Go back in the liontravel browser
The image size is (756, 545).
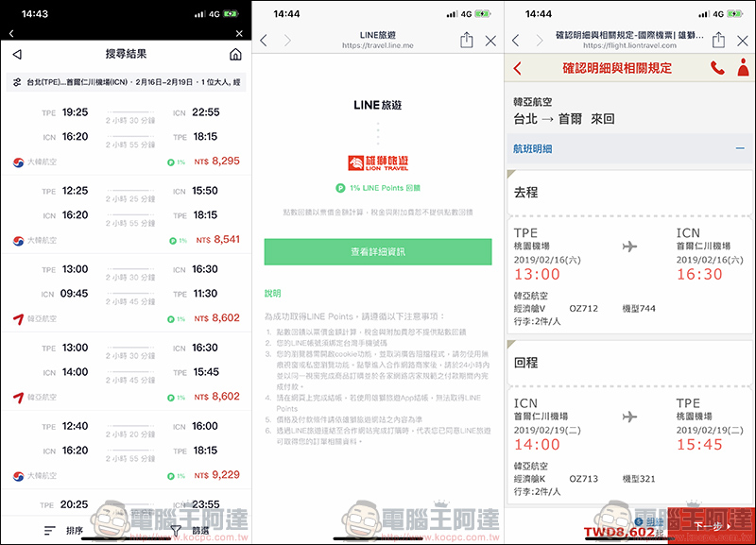coord(515,41)
